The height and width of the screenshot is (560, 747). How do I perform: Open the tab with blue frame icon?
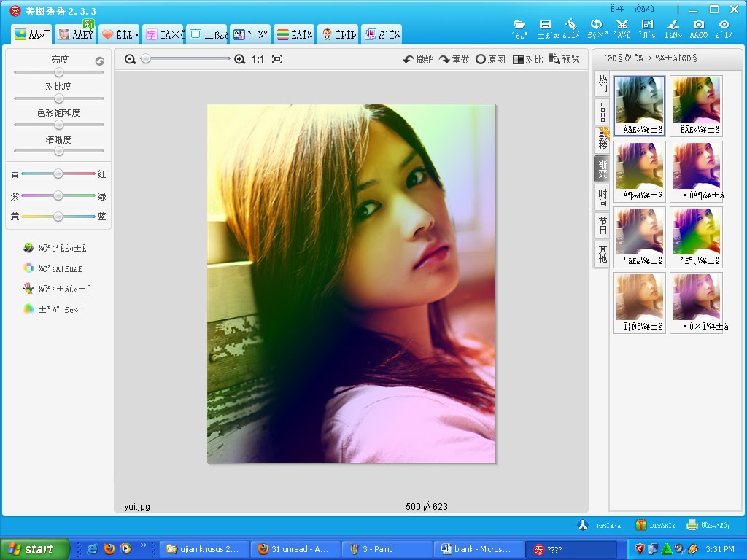click(x=207, y=34)
